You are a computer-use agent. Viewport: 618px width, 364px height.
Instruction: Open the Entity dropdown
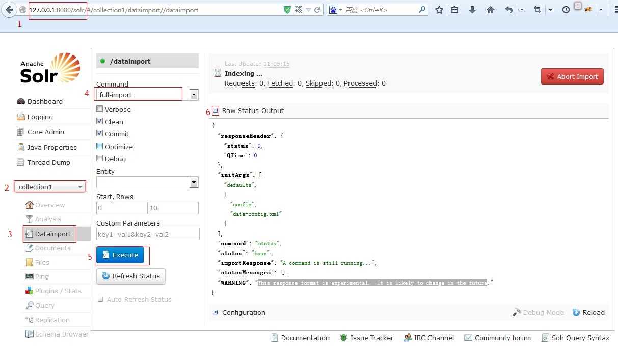click(147, 182)
